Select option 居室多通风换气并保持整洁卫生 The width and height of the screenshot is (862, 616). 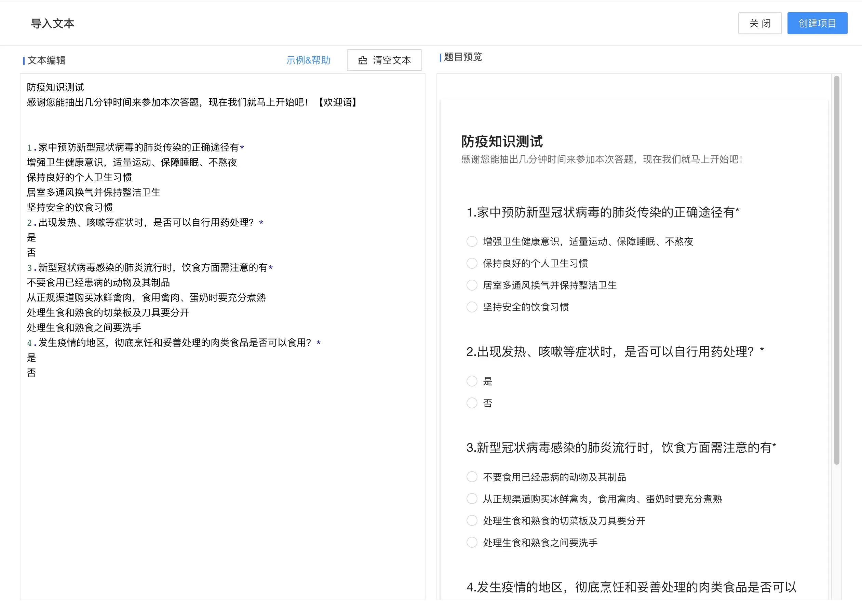click(x=472, y=285)
